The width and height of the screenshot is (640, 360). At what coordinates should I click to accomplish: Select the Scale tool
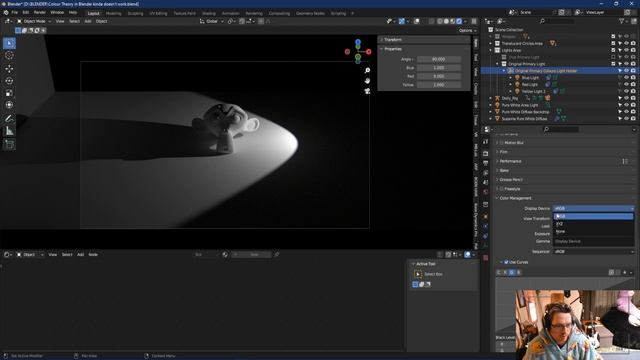click(x=9, y=93)
